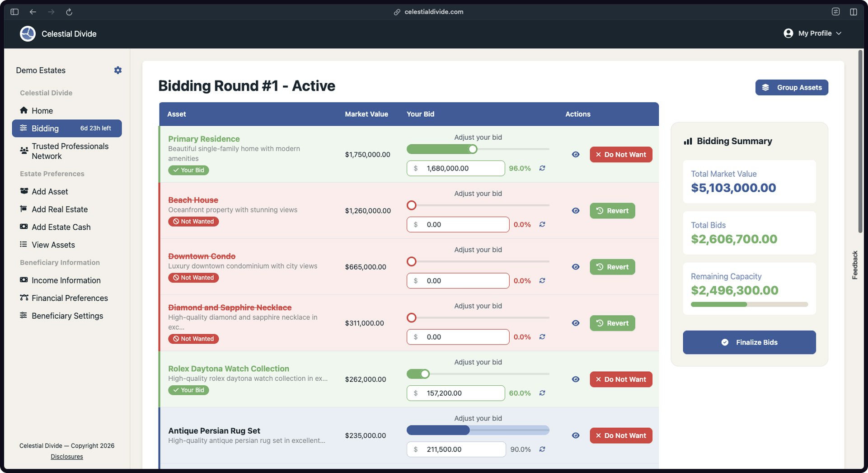The width and height of the screenshot is (868, 473).
Task: Open Bidding sidebar item
Action: (67, 128)
